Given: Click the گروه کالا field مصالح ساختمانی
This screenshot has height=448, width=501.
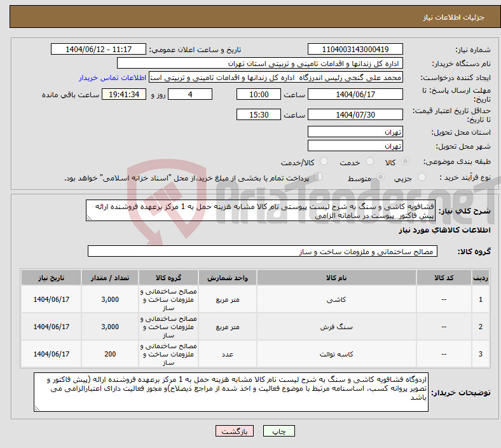Looking at the screenshot, I should click(263, 251).
